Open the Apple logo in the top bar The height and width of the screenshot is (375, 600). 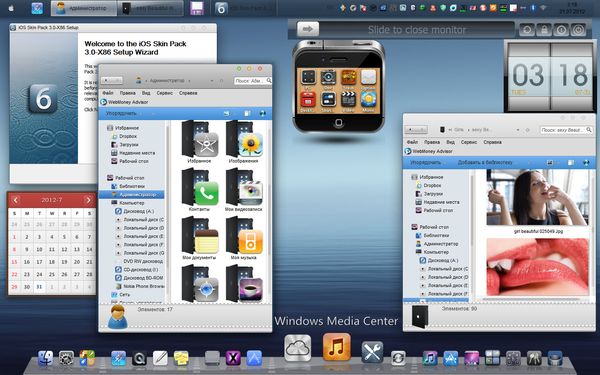coord(11,8)
